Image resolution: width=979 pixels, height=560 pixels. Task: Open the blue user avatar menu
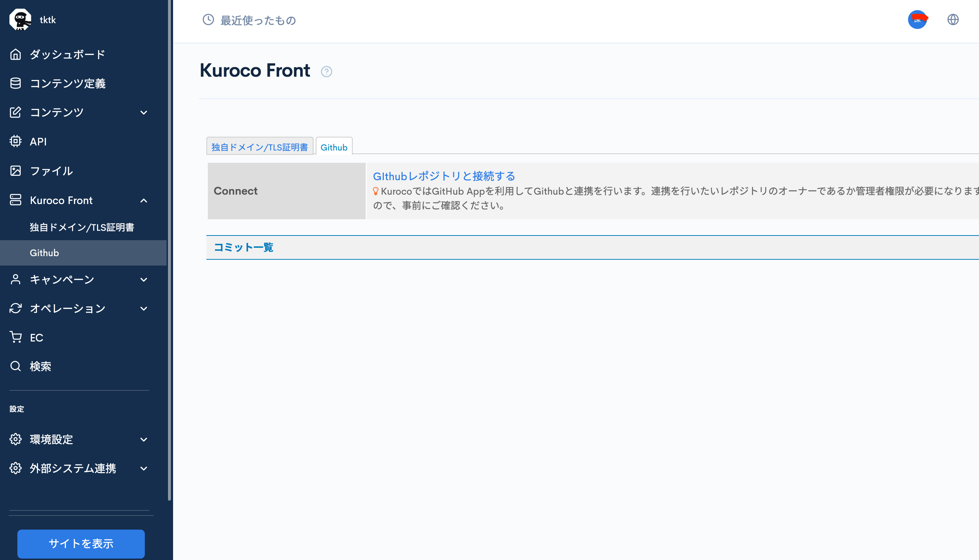point(917,20)
